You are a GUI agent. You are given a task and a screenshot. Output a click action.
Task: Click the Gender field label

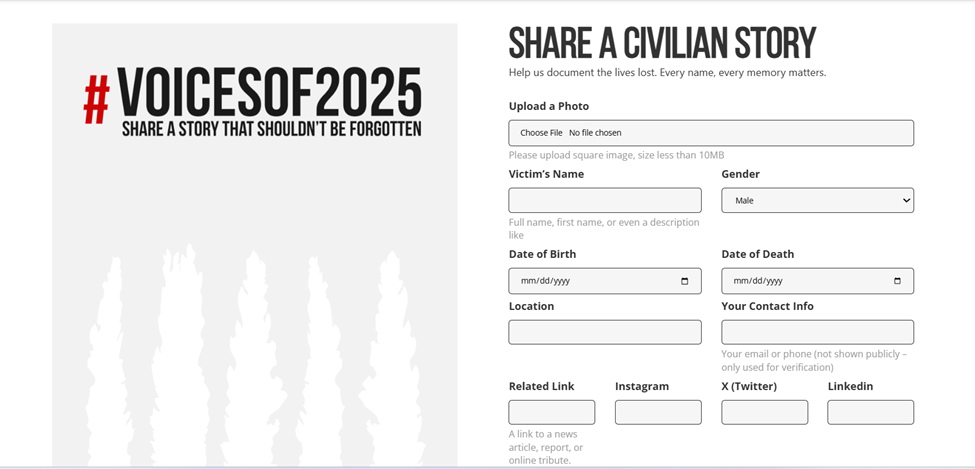pyautogui.click(x=740, y=174)
